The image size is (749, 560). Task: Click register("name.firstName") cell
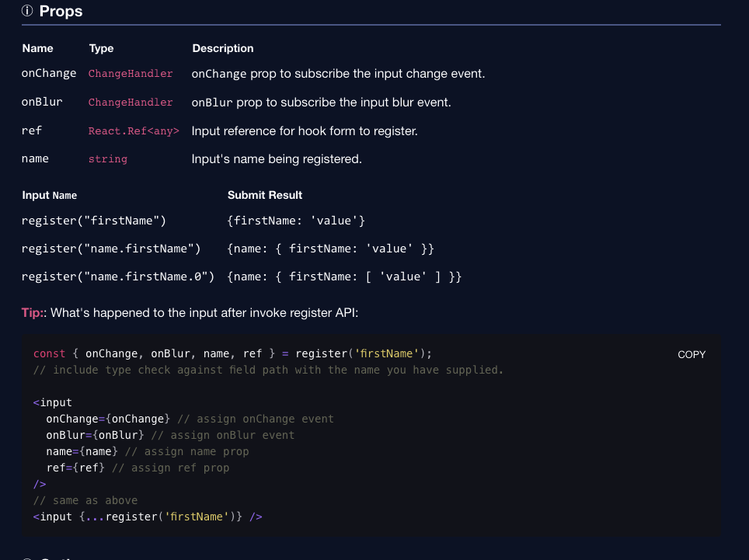click(111, 249)
